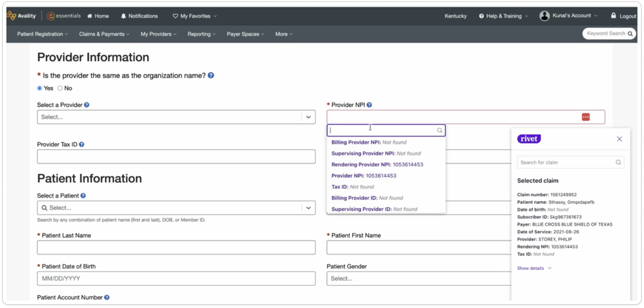The image size is (644, 308).
Task: Click the red Rivet icon in Provider NPI field
Action: coord(586,117)
